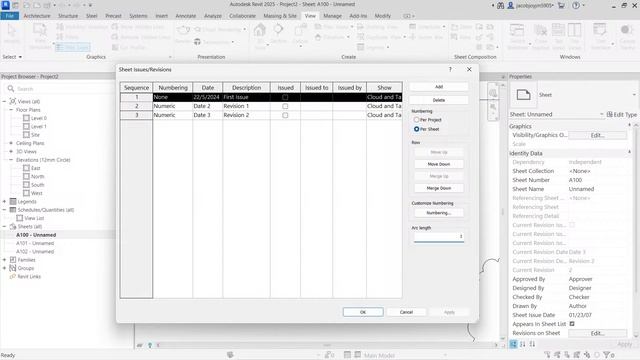The width and height of the screenshot is (640, 360).
Task: Click the Arc length input field
Action: click(x=439, y=237)
